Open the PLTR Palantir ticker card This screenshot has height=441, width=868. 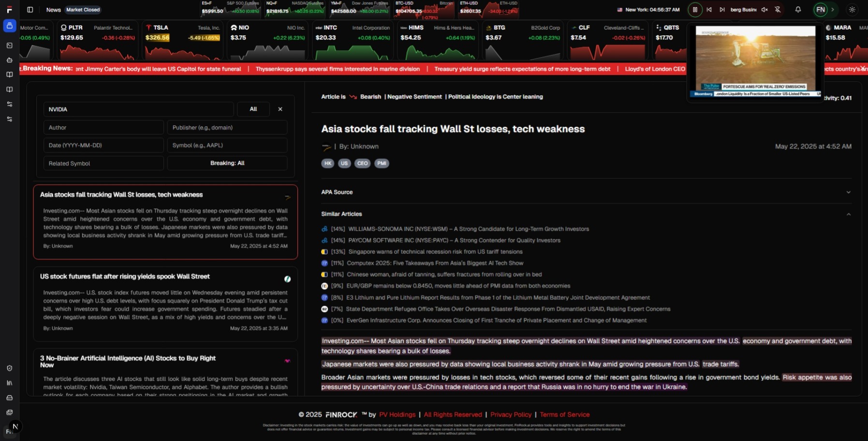pyautogui.click(x=98, y=41)
